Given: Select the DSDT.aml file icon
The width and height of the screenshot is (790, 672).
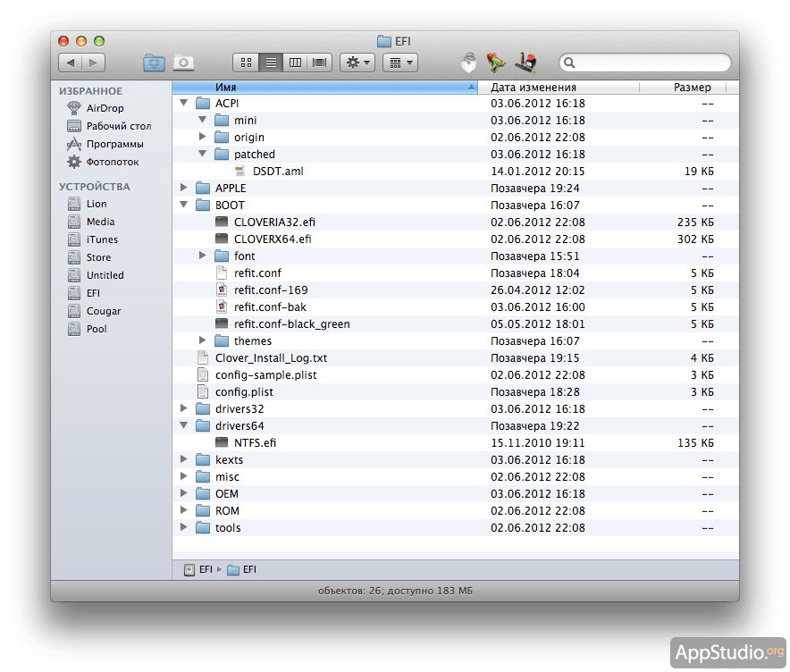Looking at the screenshot, I should point(240,171).
